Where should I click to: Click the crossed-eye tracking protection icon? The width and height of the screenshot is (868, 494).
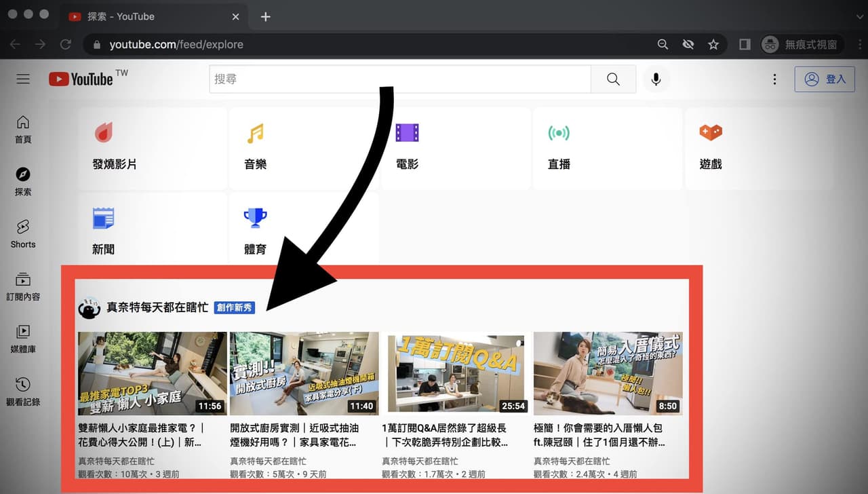(688, 44)
